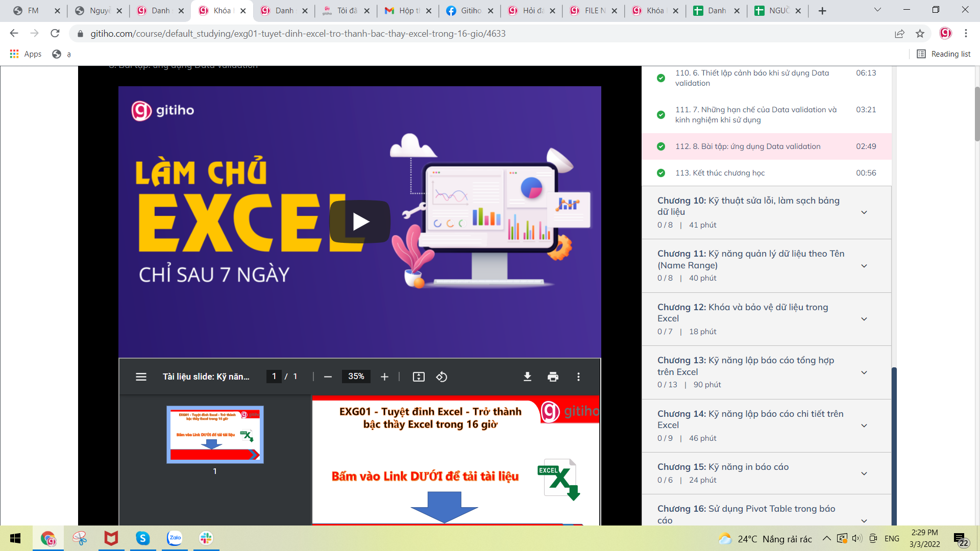980x551 pixels.
Task: Zoom out the PDF document
Action: (x=328, y=377)
